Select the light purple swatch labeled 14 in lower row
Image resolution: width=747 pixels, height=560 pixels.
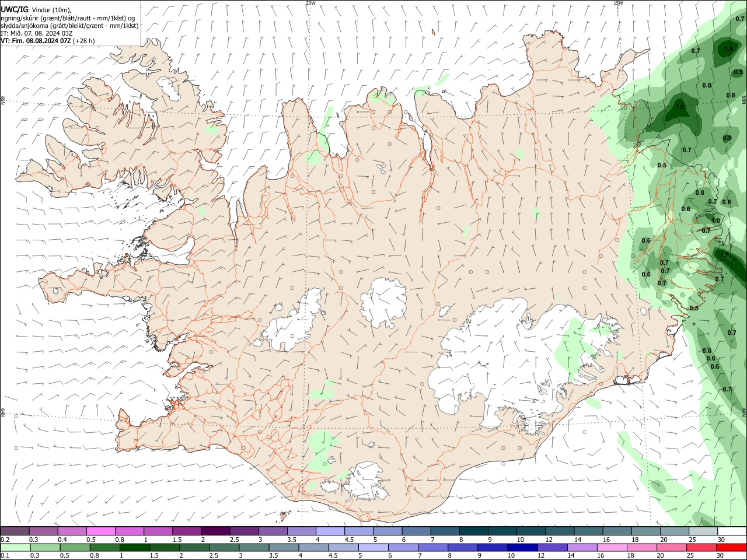tap(582, 547)
